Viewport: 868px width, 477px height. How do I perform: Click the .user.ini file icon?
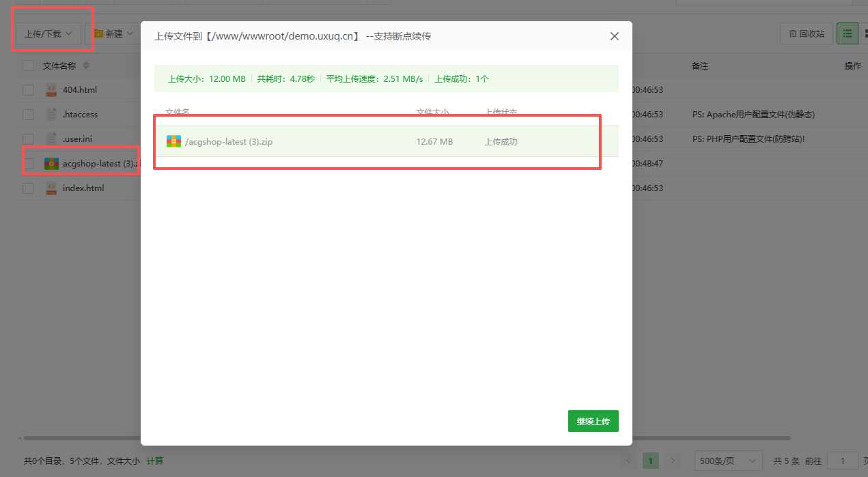pos(52,139)
